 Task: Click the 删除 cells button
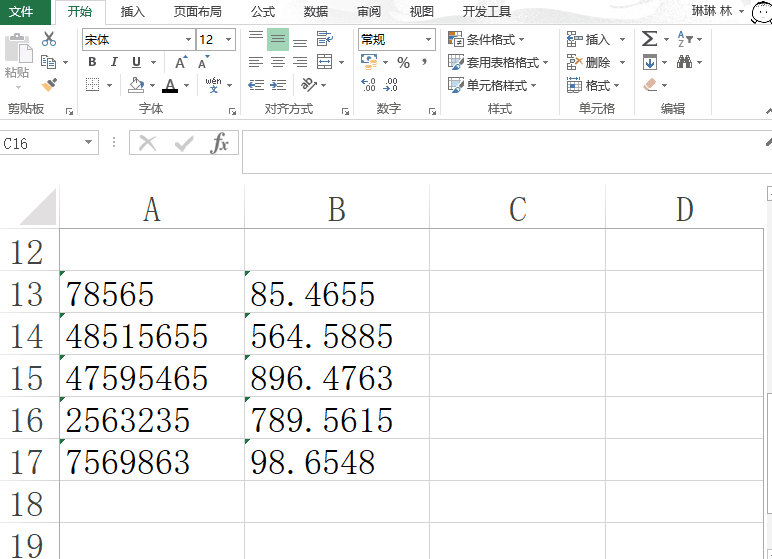coord(588,62)
